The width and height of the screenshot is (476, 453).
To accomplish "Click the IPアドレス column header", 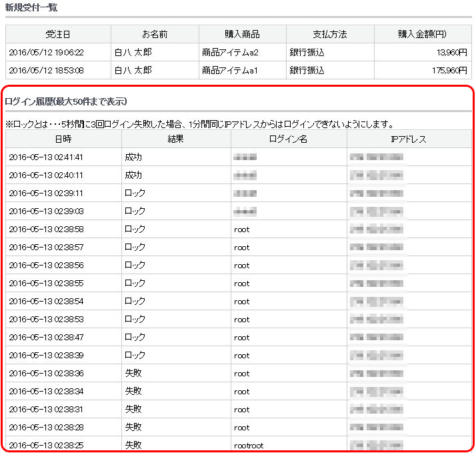I will click(409, 139).
